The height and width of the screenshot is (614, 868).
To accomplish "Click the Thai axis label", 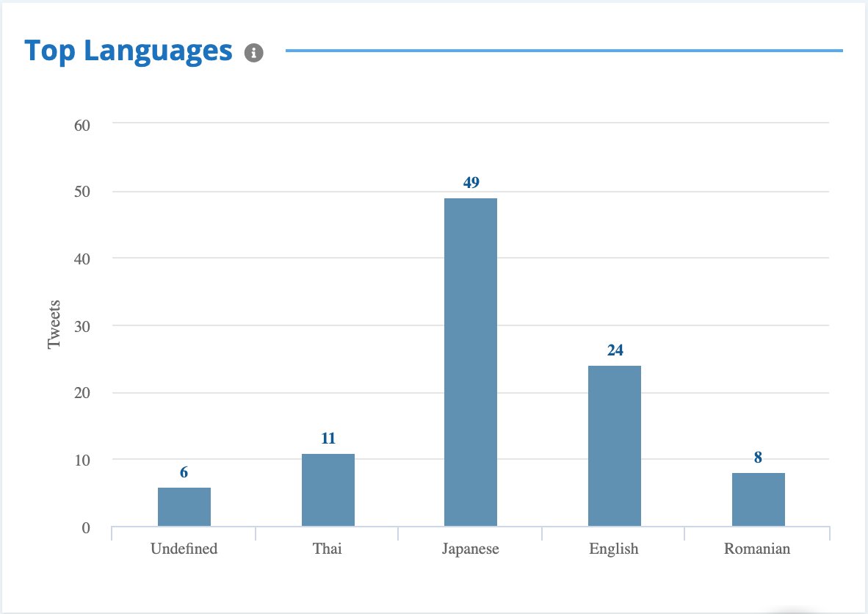I will coord(328,549).
